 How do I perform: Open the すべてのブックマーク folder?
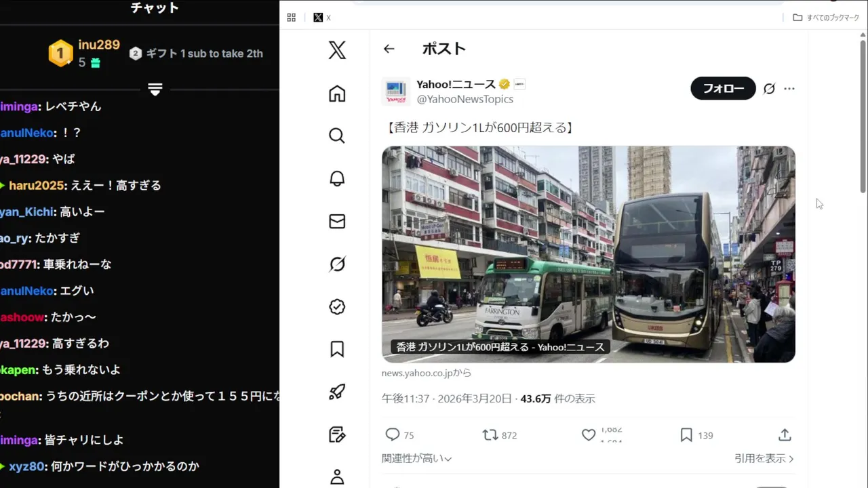[826, 18]
